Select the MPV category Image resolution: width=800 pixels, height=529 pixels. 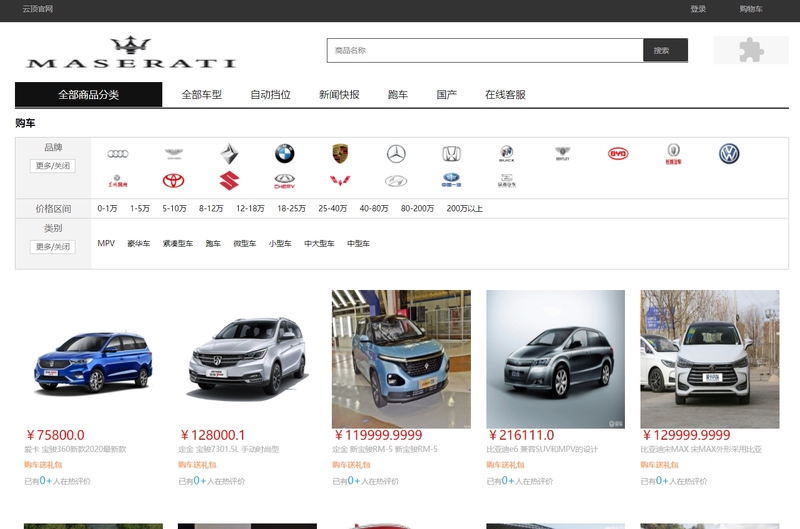tap(106, 243)
